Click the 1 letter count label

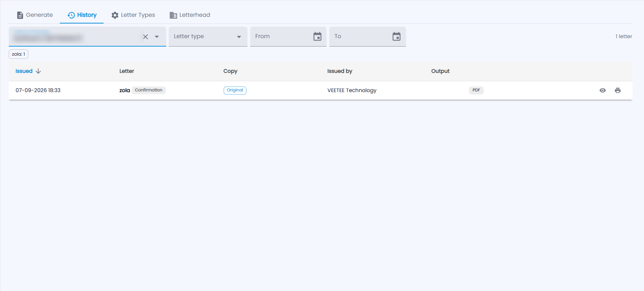pyautogui.click(x=624, y=36)
